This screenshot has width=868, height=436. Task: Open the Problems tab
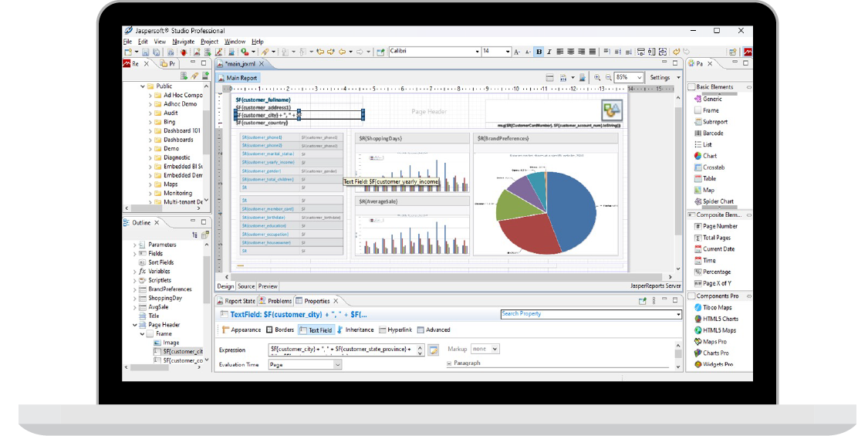coord(275,301)
